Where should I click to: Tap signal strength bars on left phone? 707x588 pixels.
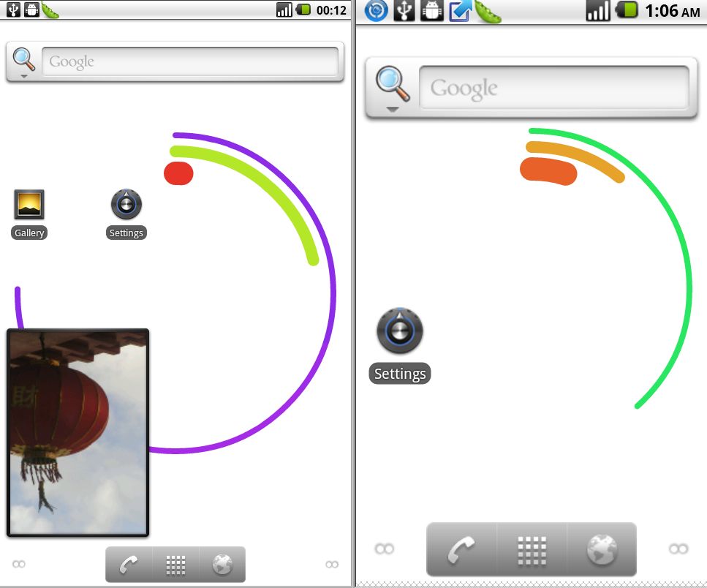coord(284,10)
